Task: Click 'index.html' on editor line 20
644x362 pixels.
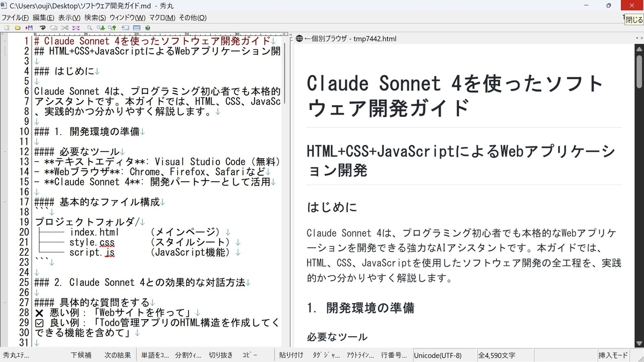Action: [x=94, y=232]
